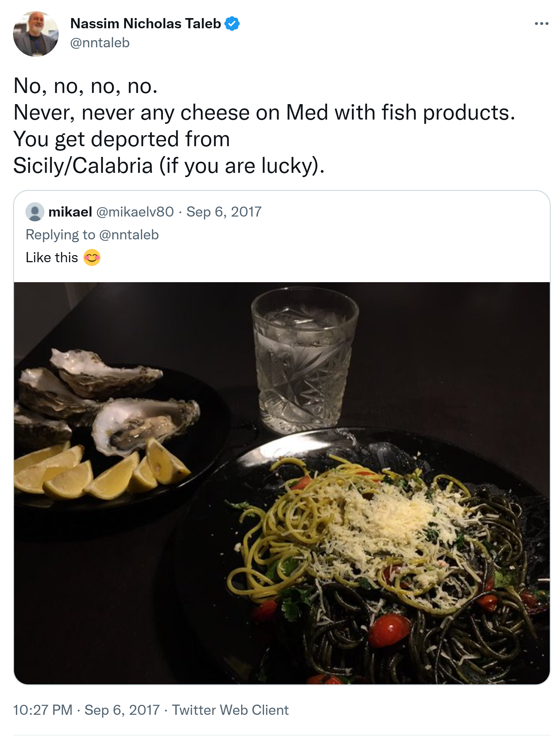Open the three-dot more options menu
Viewport: 560px width, 745px height.
[x=541, y=24]
